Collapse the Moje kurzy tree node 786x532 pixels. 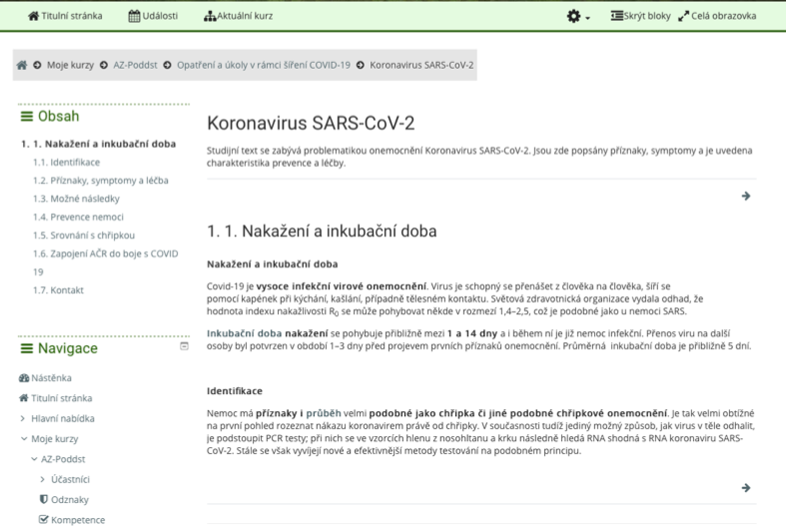pyautogui.click(x=23, y=439)
